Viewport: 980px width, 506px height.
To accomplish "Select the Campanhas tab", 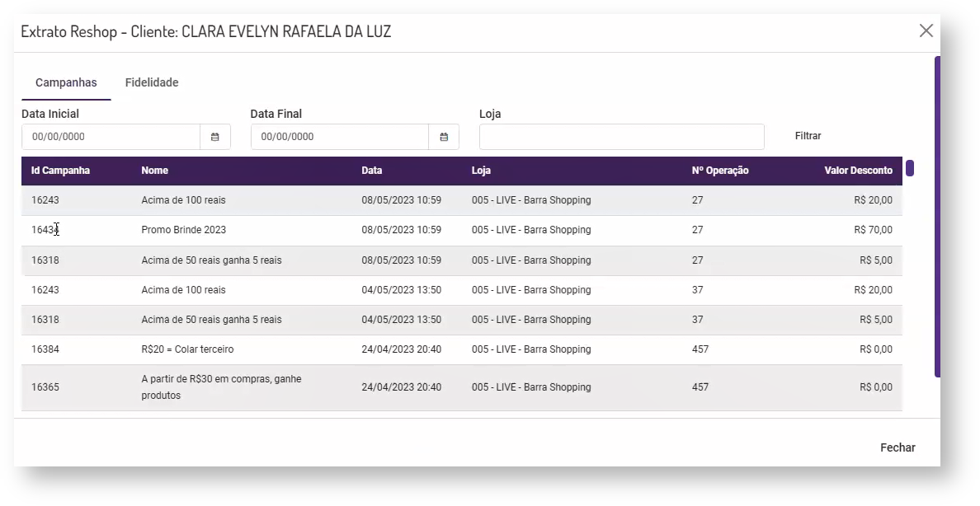I will coord(66,82).
